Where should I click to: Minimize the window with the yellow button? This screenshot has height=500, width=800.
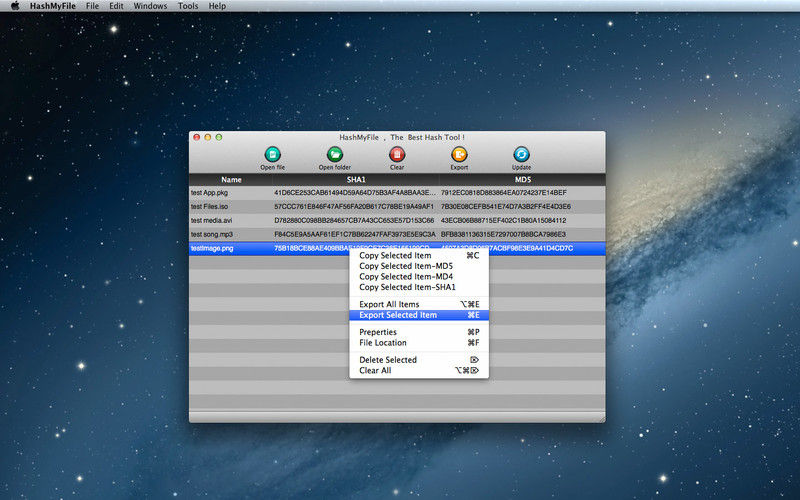tap(208, 137)
